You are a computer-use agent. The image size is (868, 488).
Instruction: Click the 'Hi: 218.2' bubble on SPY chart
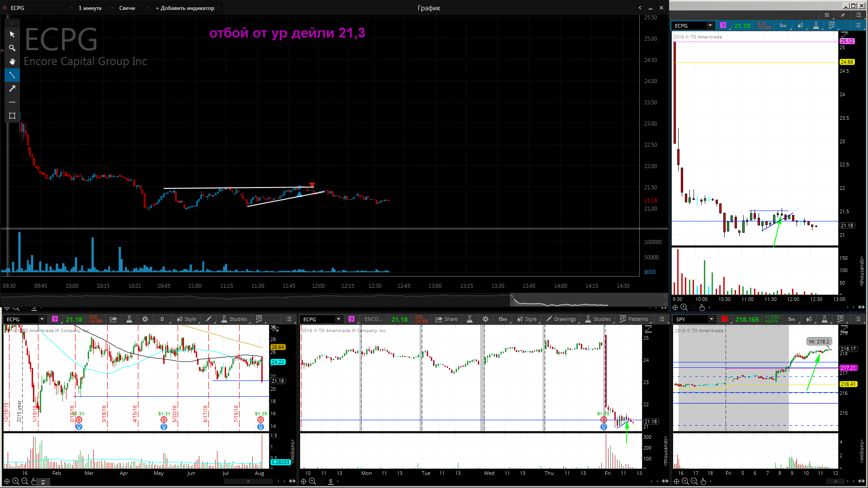pyautogui.click(x=819, y=342)
